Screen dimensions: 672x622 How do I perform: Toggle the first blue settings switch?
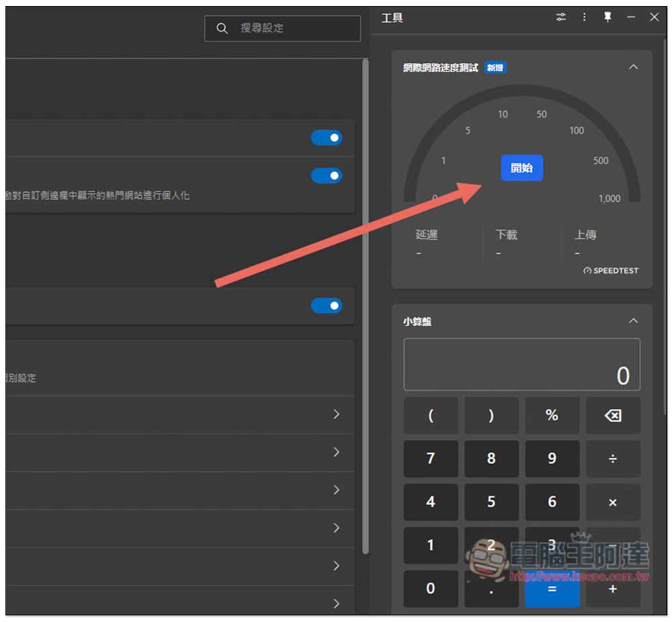[327, 138]
